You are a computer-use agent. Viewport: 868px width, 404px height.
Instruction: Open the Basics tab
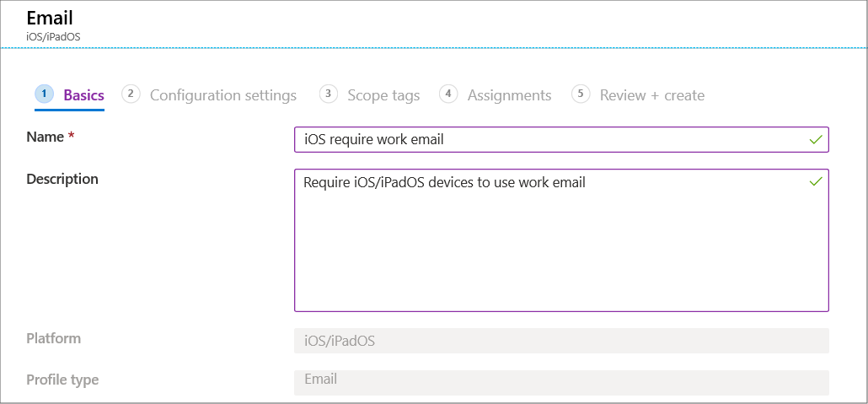[x=84, y=95]
